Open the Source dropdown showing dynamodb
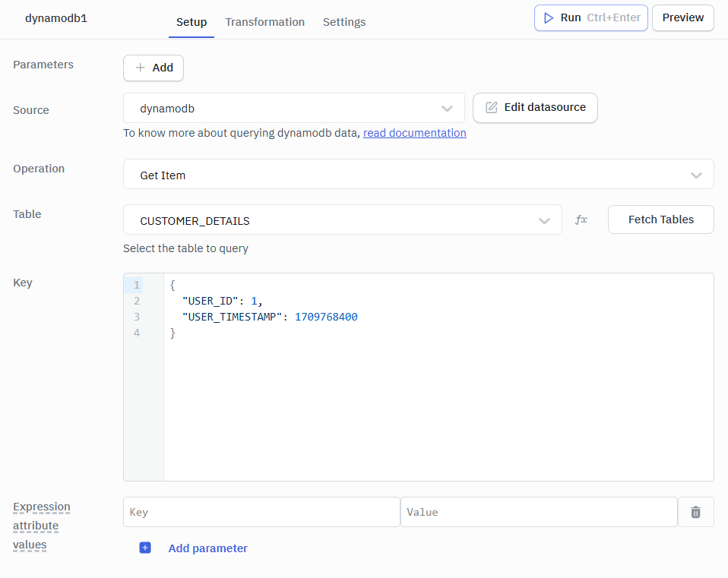 (x=294, y=108)
